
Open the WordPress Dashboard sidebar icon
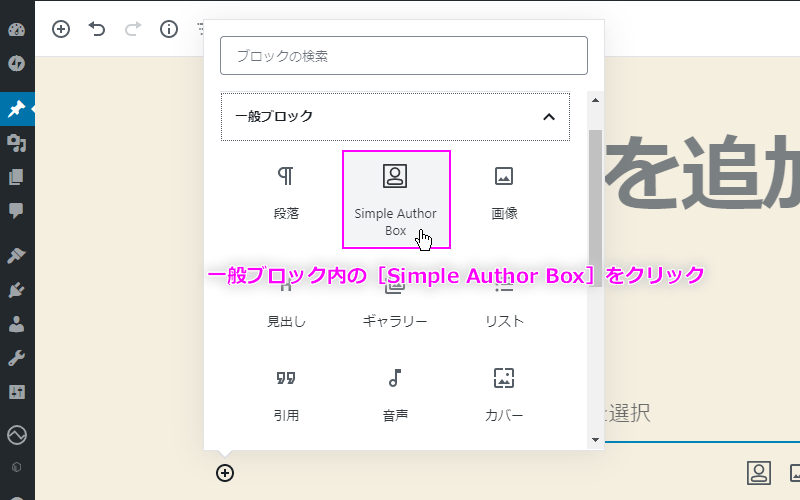(16, 30)
